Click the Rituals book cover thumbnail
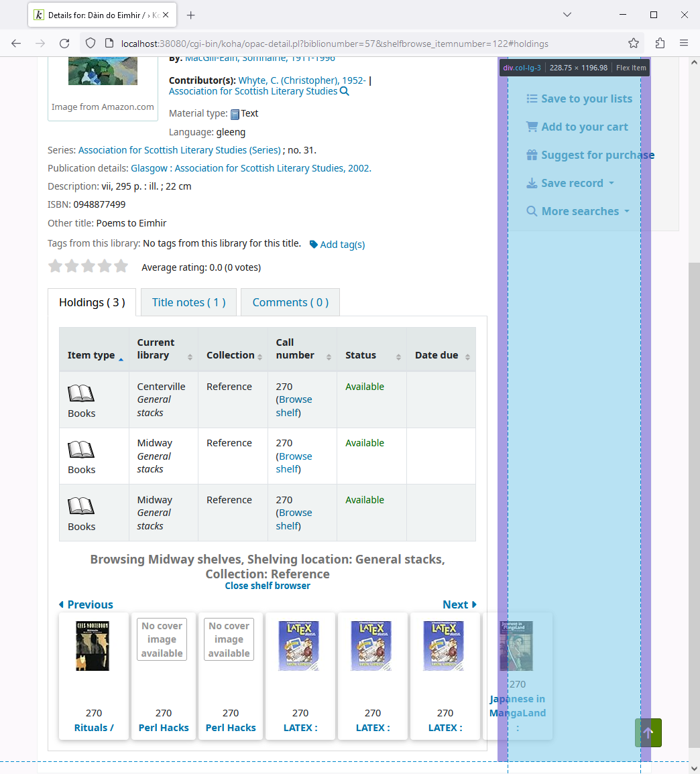The width and height of the screenshot is (700, 774). point(93,646)
